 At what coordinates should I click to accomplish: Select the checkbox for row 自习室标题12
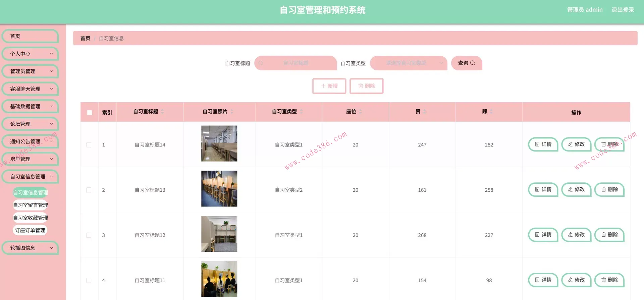point(89,235)
